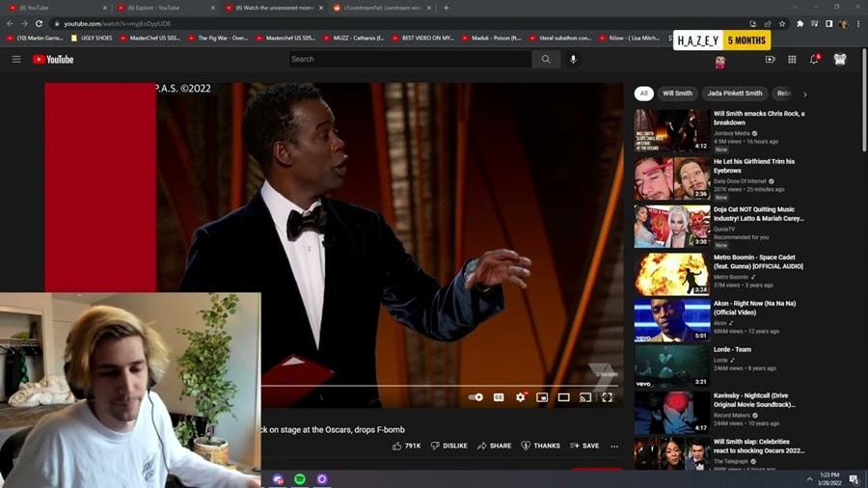
Task: Open Metro Boomin - Space Cadet thumbnail
Action: (672, 275)
